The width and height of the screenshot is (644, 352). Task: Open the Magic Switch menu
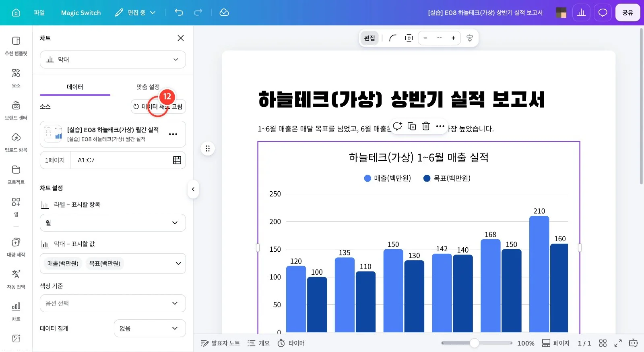pyautogui.click(x=81, y=12)
